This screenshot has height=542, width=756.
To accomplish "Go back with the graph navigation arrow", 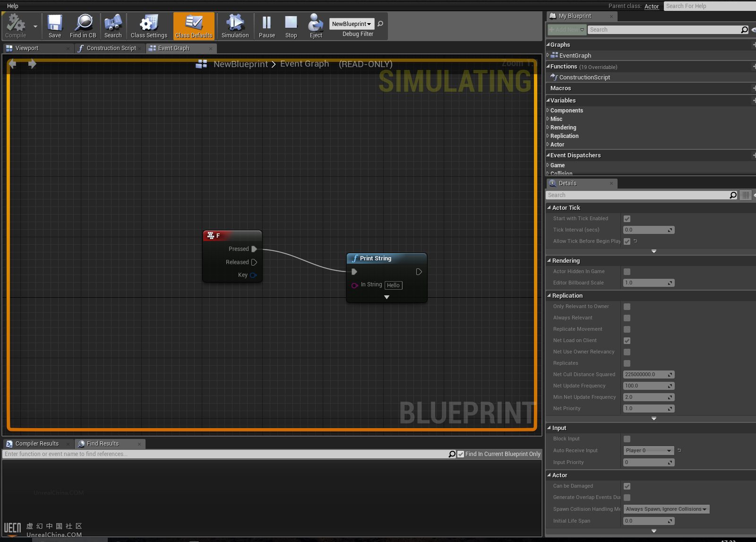I will tap(13, 63).
